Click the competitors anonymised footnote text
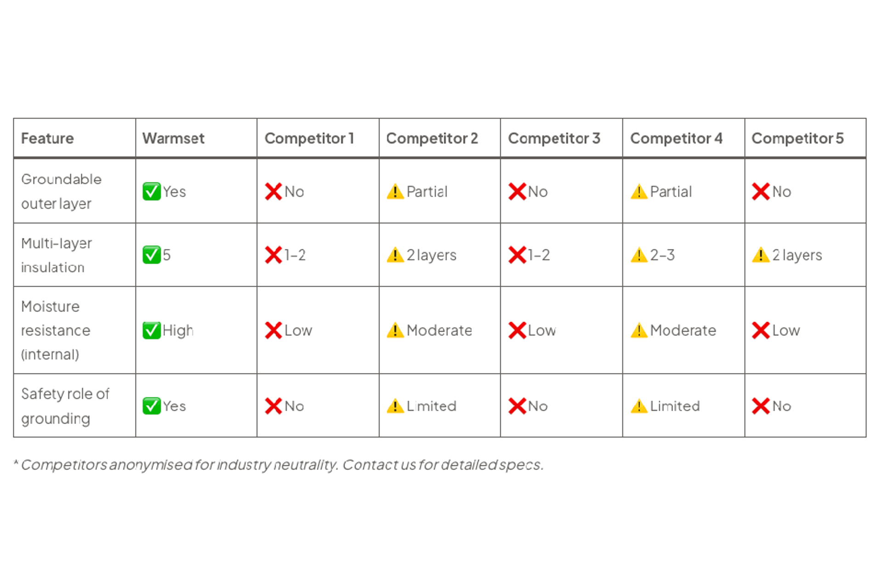882x588 pixels. 279,465
